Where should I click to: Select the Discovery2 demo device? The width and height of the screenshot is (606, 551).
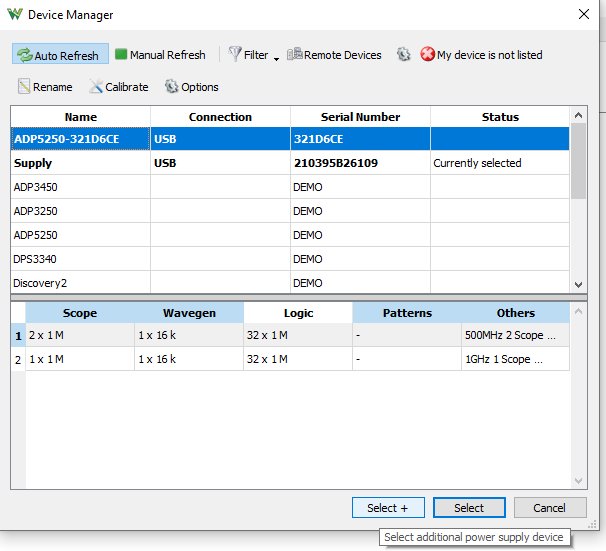(x=290, y=282)
